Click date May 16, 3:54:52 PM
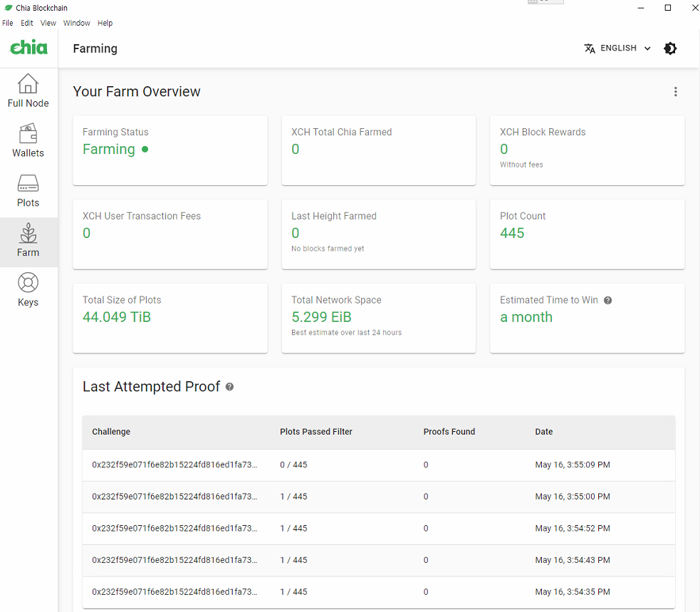This screenshot has width=700, height=612. (x=573, y=528)
